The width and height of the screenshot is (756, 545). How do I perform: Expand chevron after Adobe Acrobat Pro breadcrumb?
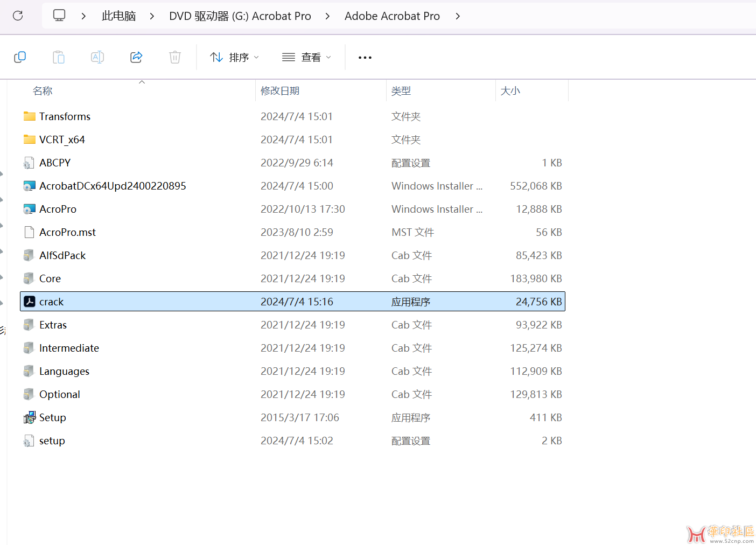click(458, 16)
